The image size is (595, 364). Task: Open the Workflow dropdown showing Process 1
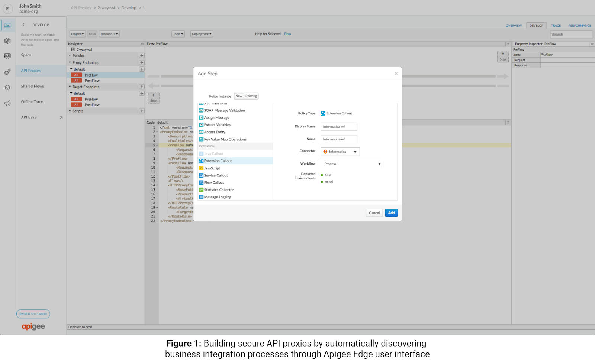[x=352, y=164]
